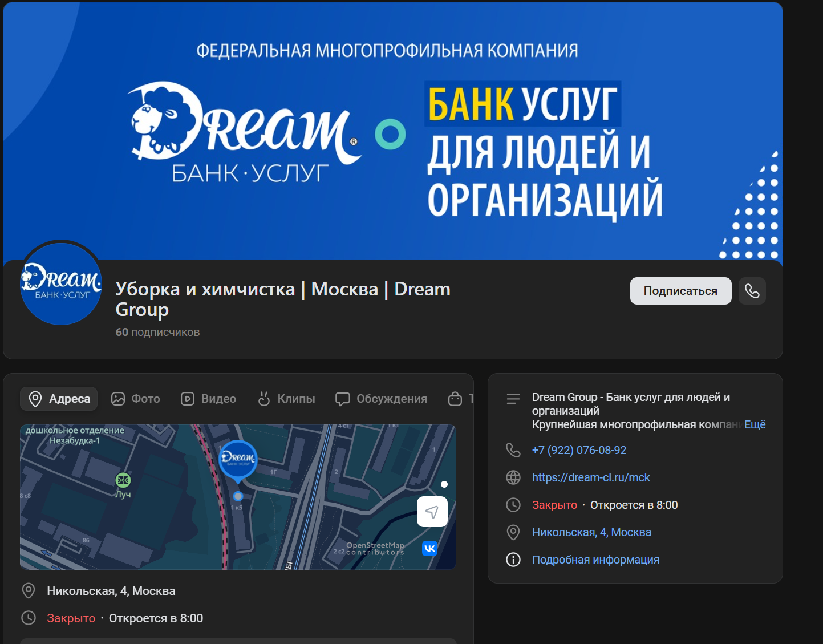Click the VK logo on map

pos(429,548)
